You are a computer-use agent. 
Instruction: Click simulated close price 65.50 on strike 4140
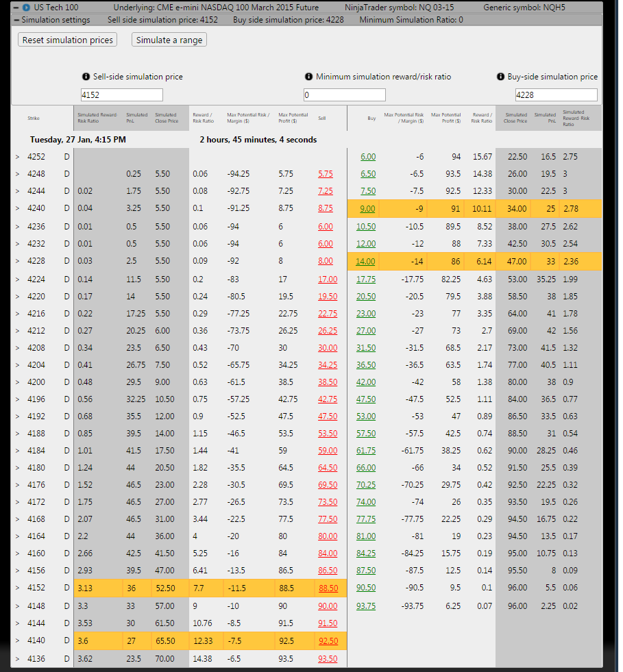tap(165, 641)
